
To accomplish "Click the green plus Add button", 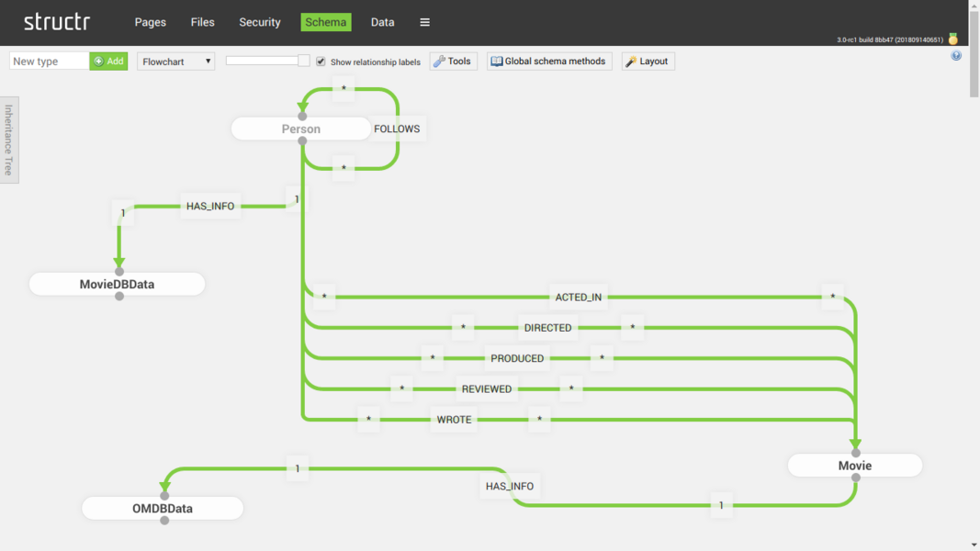I will coord(108,62).
